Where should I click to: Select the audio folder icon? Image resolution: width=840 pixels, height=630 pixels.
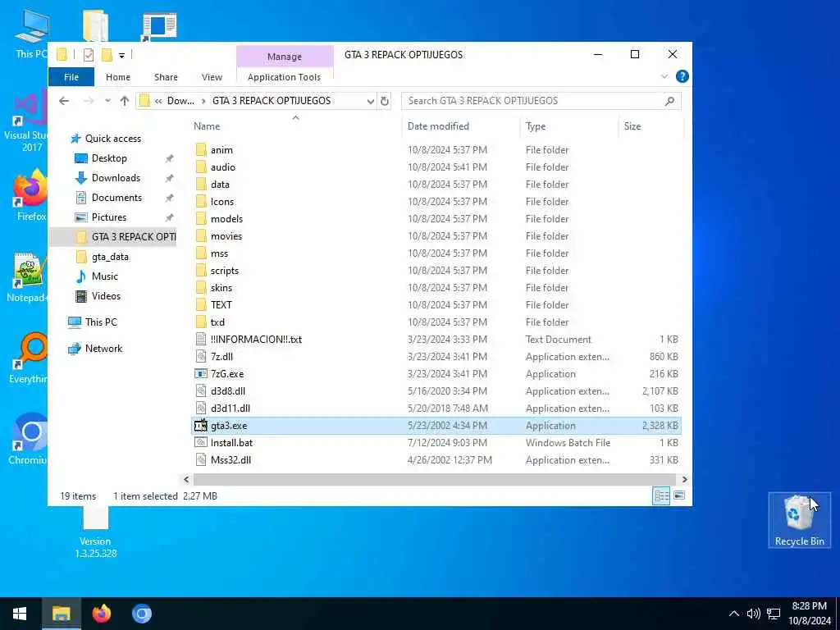pos(201,167)
